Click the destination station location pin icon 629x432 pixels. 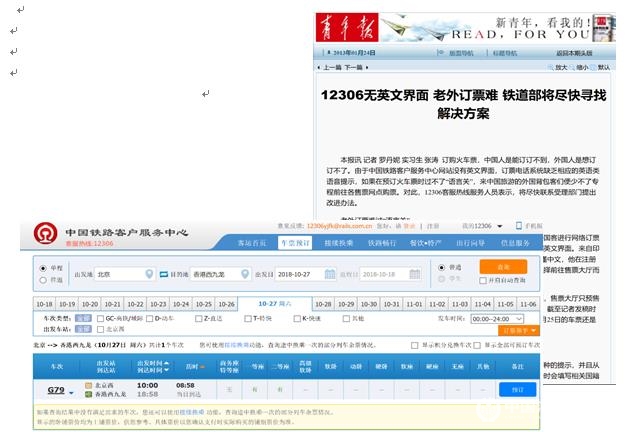[245, 274]
